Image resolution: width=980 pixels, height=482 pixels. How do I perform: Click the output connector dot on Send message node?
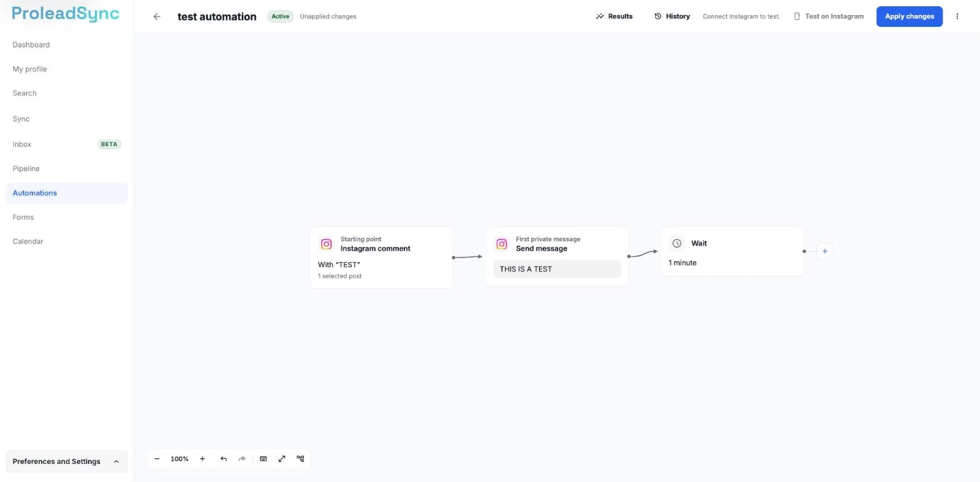[629, 257]
